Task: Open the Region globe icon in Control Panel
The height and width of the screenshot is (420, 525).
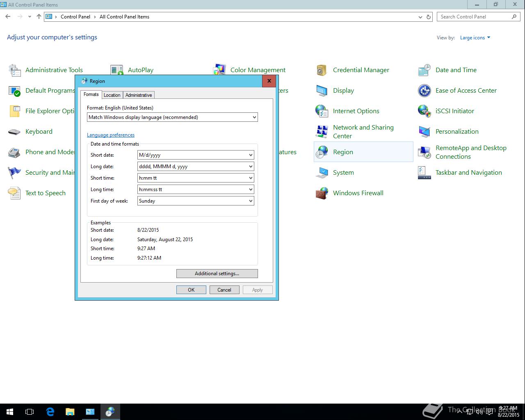Action: tap(322, 152)
